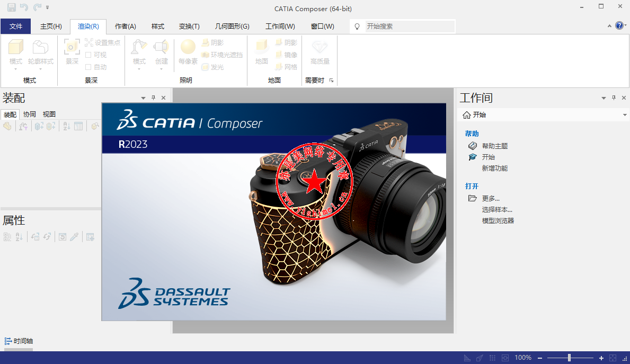Click the 每像素 sphere icon

point(188,47)
